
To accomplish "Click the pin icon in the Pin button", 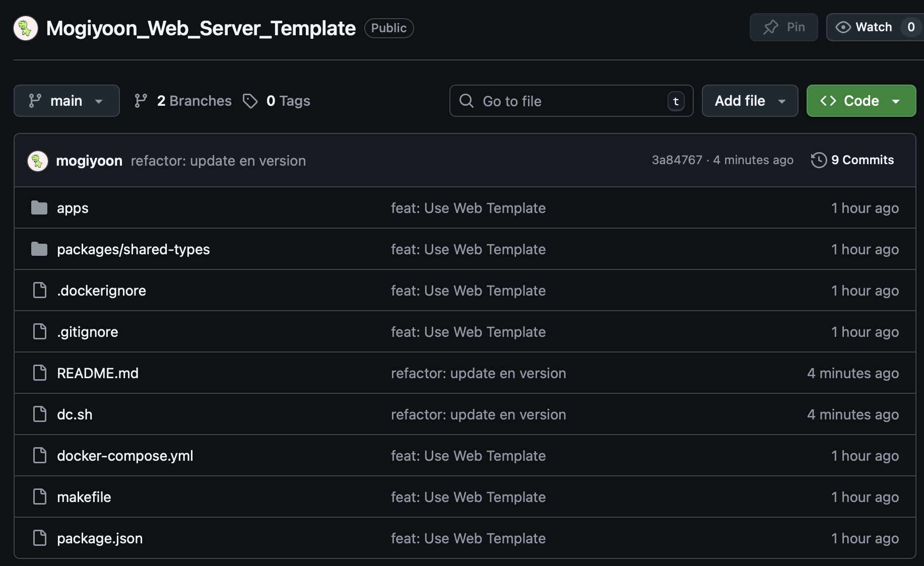I will tap(770, 27).
